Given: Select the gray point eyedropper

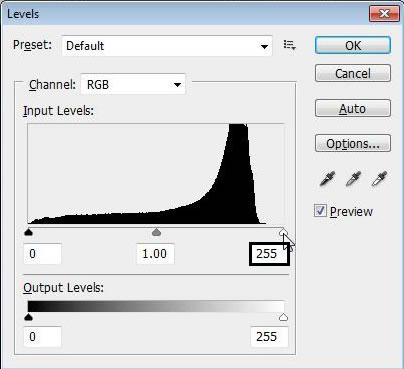Looking at the screenshot, I should pyautogui.click(x=353, y=179).
